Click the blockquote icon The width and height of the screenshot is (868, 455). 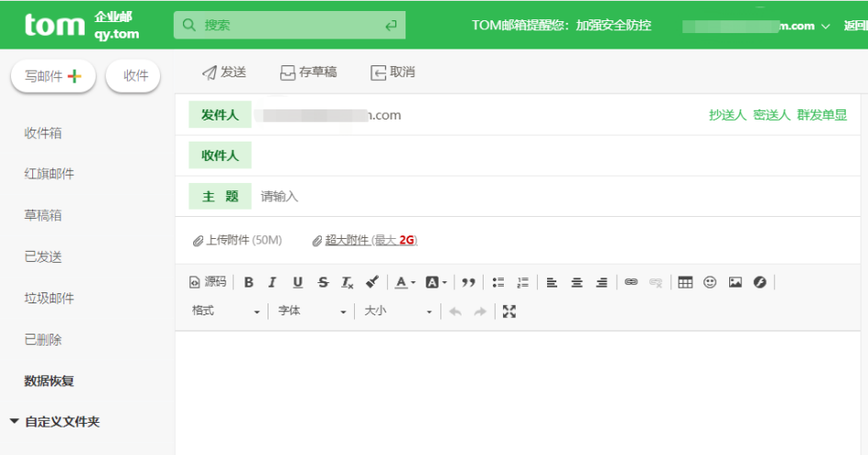pos(469,283)
